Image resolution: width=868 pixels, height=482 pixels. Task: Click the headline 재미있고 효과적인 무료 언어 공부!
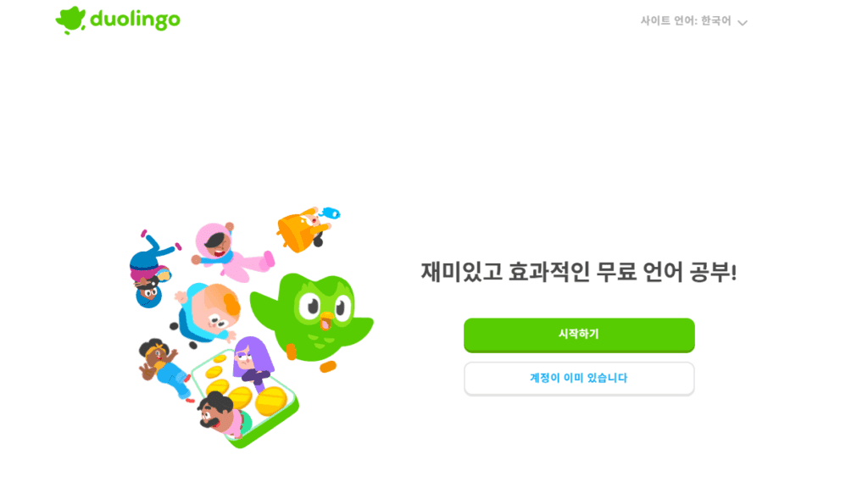pos(579,272)
